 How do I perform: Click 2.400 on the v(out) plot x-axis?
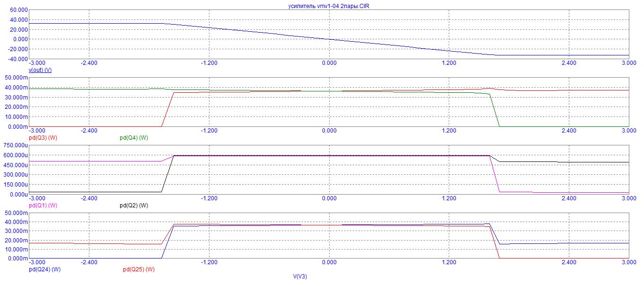click(x=569, y=63)
